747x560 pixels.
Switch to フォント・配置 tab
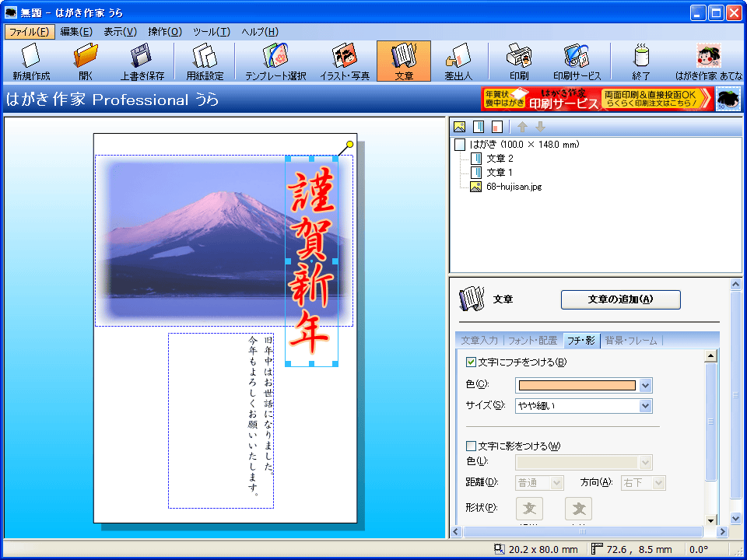coord(532,341)
